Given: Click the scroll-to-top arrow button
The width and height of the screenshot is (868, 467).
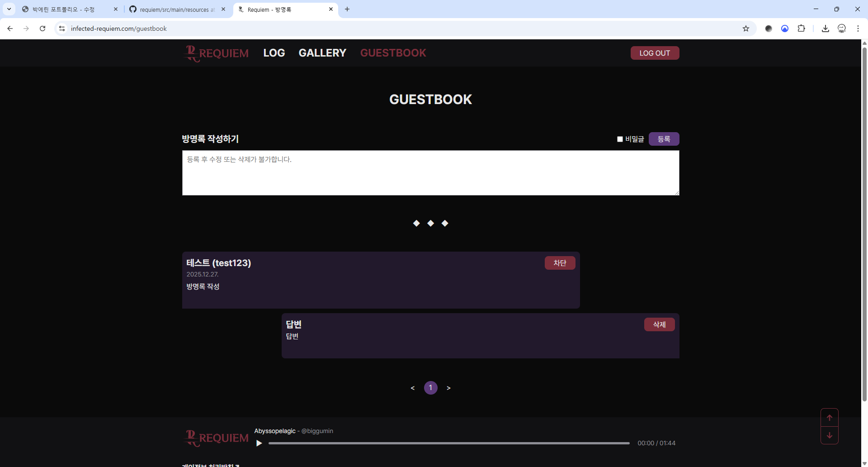Looking at the screenshot, I should pyautogui.click(x=829, y=418).
